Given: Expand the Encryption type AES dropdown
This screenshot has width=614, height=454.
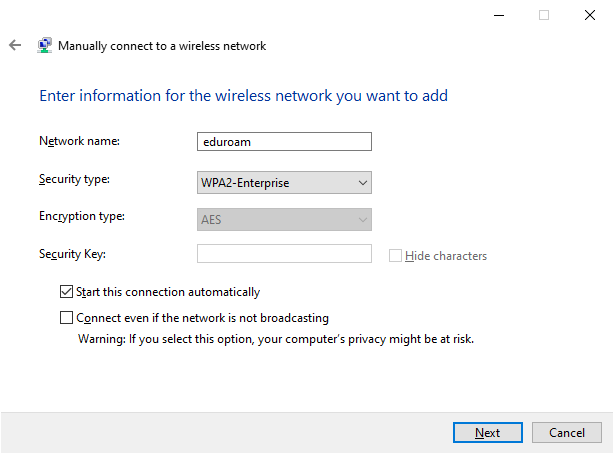Looking at the screenshot, I should tap(284, 219).
